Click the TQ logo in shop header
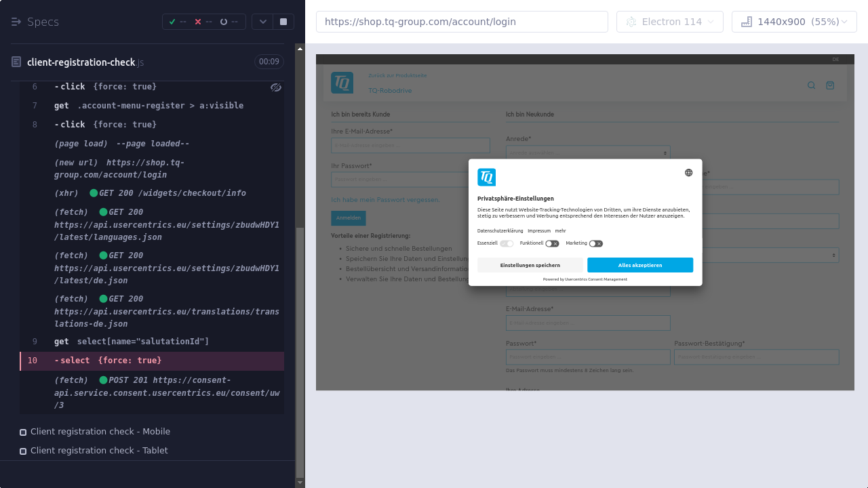This screenshot has width=868, height=488. tap(342, 83)
